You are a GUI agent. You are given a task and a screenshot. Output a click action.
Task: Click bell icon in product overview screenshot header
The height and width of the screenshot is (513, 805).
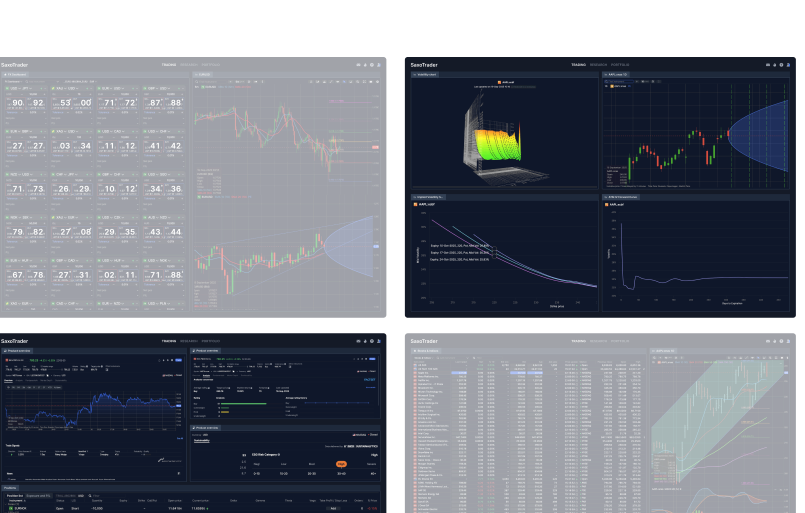click(366, 341)
